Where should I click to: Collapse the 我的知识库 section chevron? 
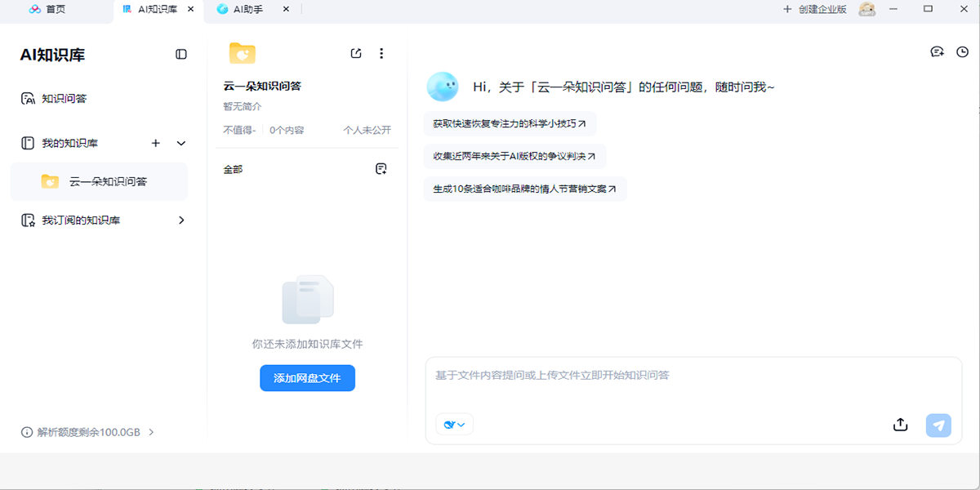181,143
